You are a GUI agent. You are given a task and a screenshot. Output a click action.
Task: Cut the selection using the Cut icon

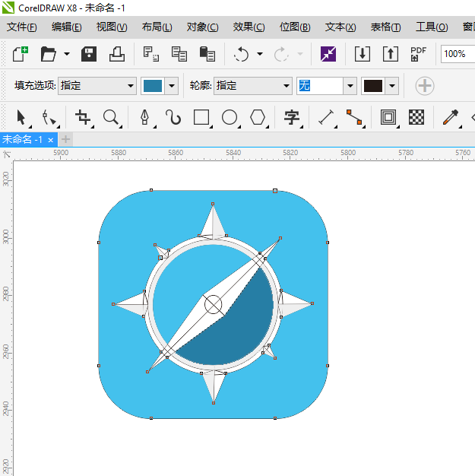pos(150,54)
